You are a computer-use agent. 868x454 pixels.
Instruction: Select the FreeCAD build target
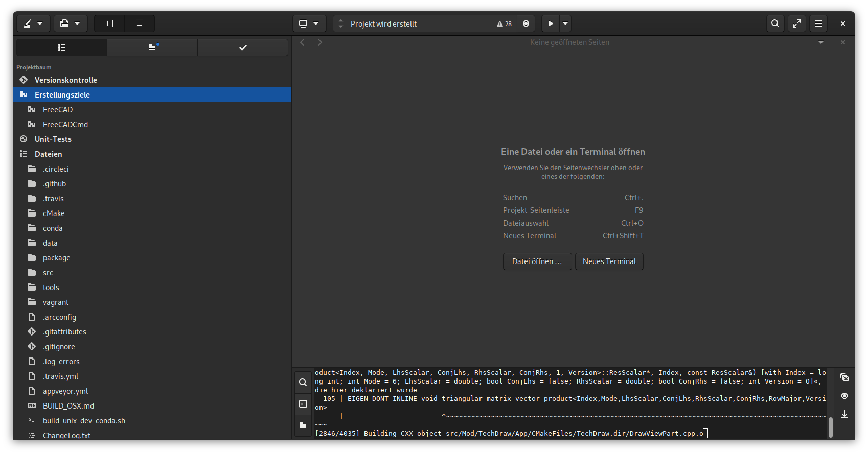coord(152,110)
